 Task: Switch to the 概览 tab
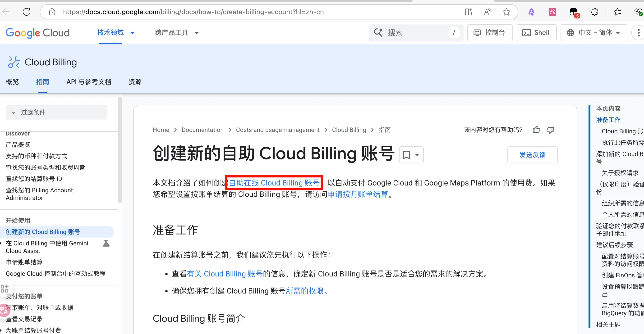(x=12, y=82)
